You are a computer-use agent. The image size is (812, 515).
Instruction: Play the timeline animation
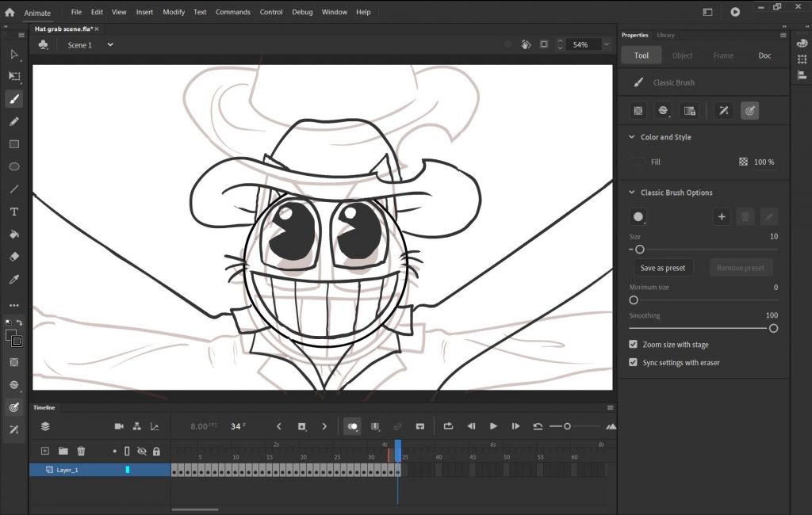pos(493,426)
